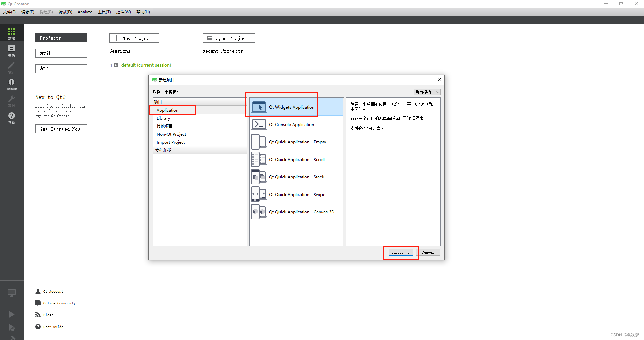
Task: Open the Welcome mode in sidebar
Action: pyautogui.click(x=12, y=33)
